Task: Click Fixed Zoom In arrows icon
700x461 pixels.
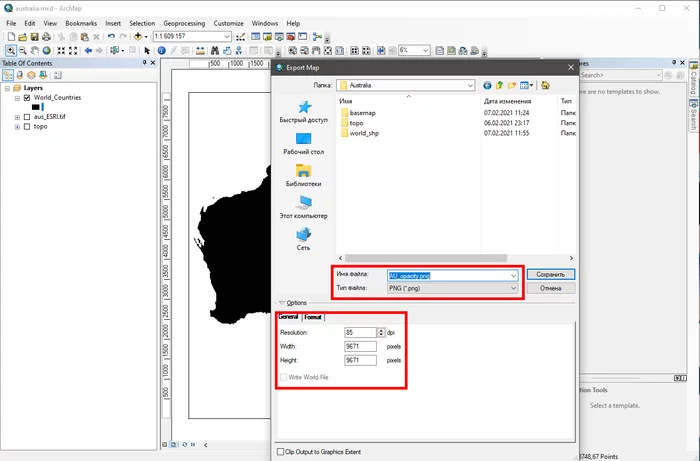Action: 61,50
